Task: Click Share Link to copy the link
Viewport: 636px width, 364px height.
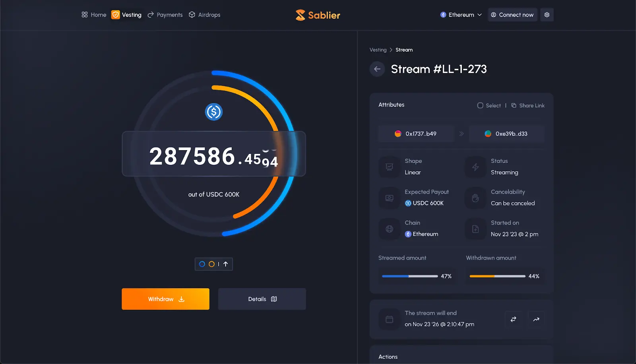Action: coord(528,105)
